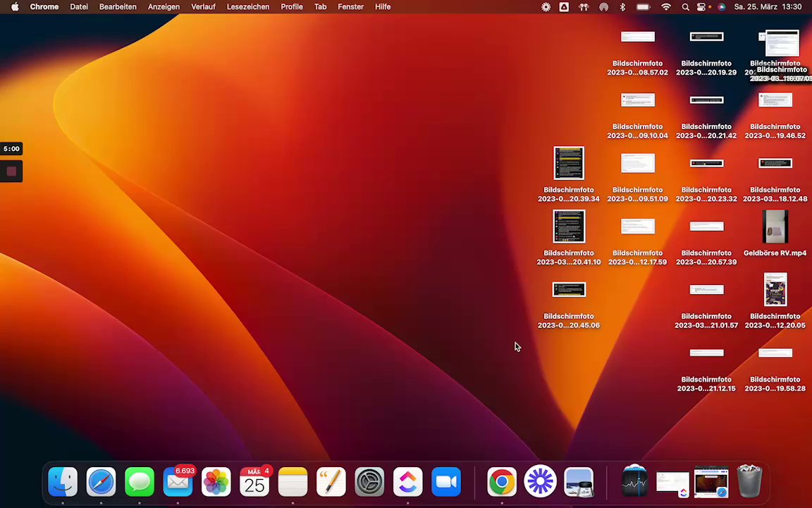
Task: Open Control Center in menu bar
Action: (701, 7)
